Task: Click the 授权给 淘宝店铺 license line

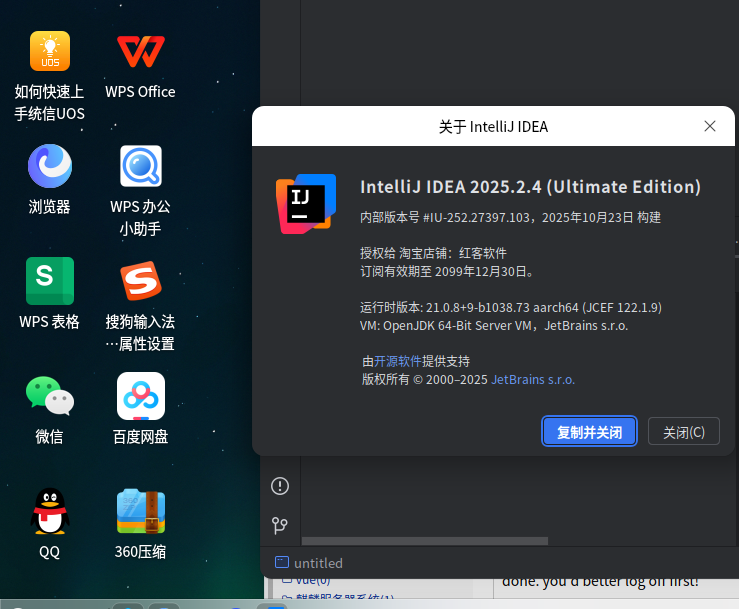Action: click(x=433, y=253)
